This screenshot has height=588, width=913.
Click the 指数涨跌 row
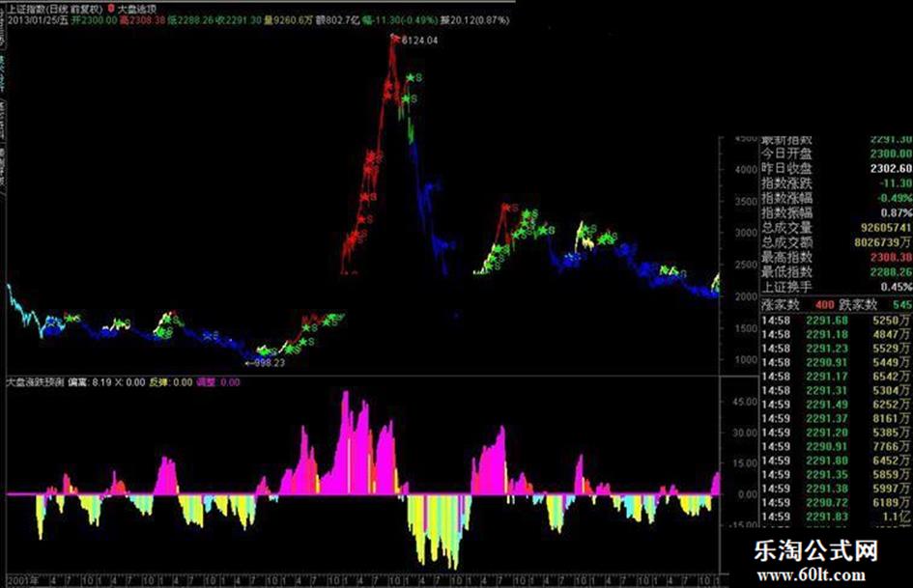coord(836,183)
